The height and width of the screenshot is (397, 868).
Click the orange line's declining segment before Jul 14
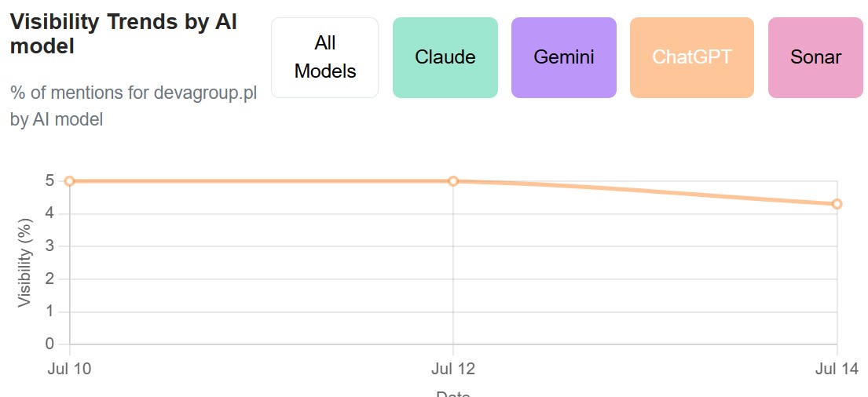pos(645,192)
